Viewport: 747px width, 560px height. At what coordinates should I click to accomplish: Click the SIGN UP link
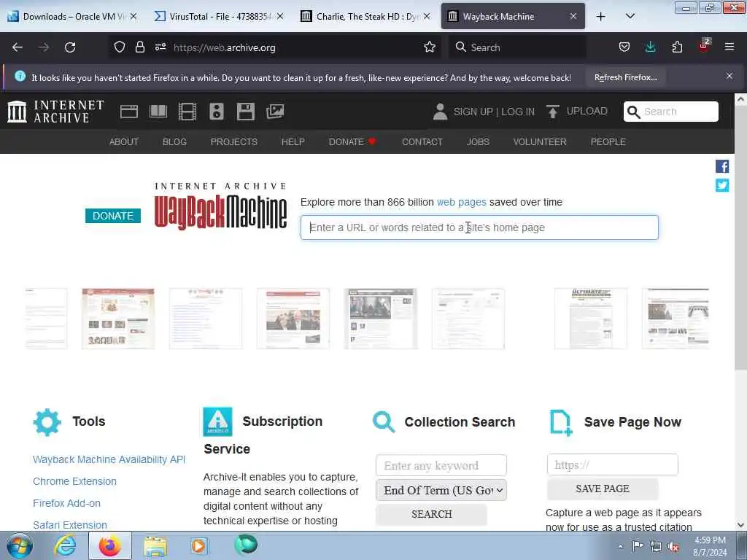[473, 112]
